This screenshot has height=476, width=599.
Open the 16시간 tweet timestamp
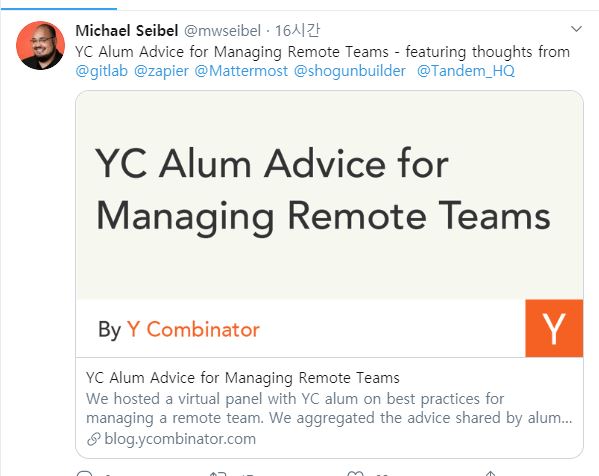[297, 31]
